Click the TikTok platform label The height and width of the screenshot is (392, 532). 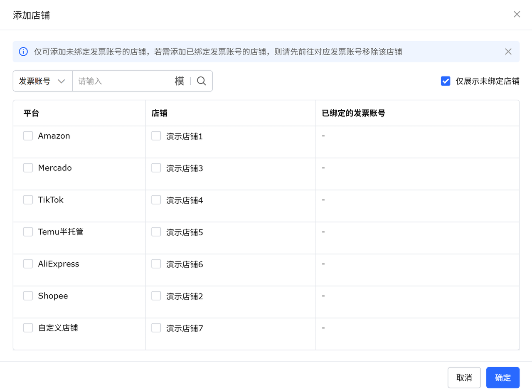coord(51,200)
